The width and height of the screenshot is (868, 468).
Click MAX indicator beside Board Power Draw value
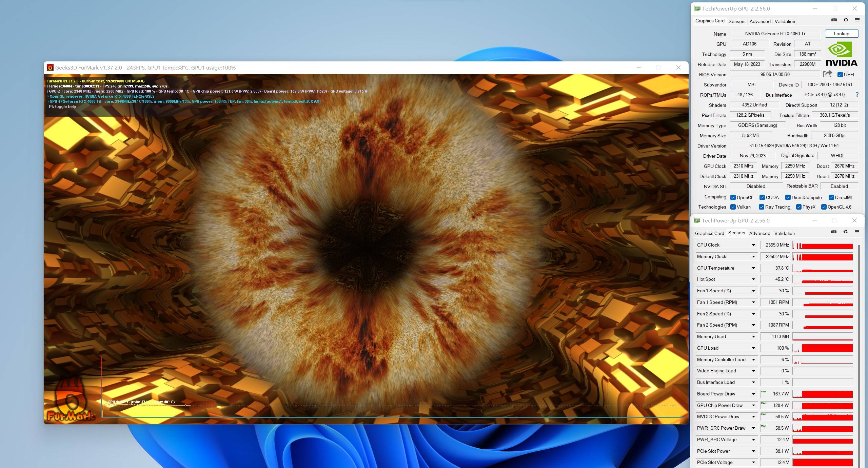[x=764, y=391]
